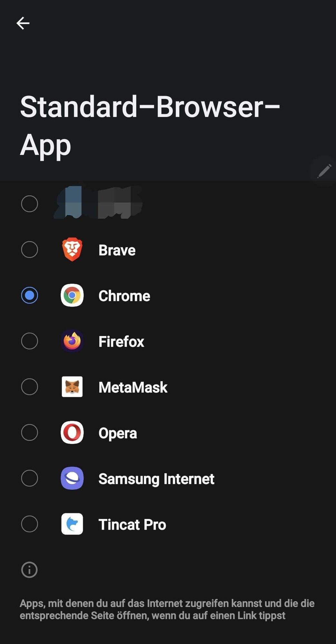This screenshot has width=336, height=644.
Task: Tap the back arrow icon
Action: click(23, 23)
